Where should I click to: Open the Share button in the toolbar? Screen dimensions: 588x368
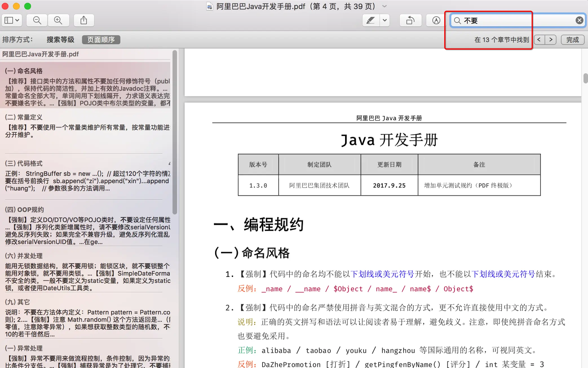(84, 20)
